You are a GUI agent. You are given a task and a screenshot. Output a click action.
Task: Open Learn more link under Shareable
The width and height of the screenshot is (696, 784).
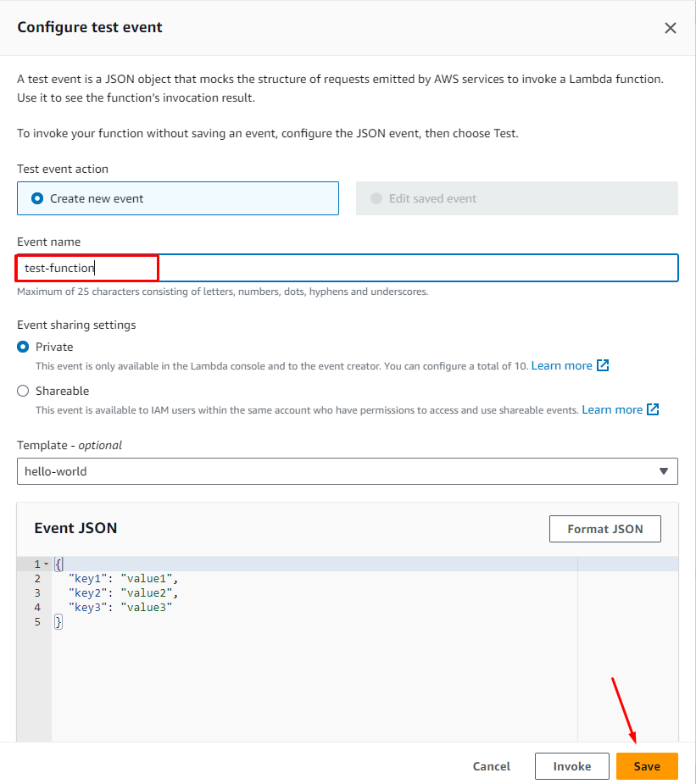coord(612,409)
